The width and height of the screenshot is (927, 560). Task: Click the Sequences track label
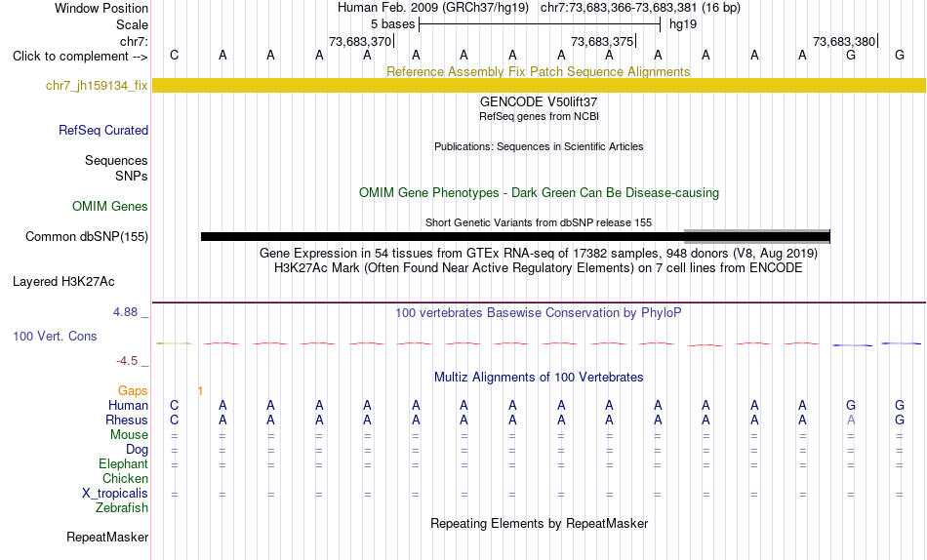pyautogui.click(x=116, y=160)
